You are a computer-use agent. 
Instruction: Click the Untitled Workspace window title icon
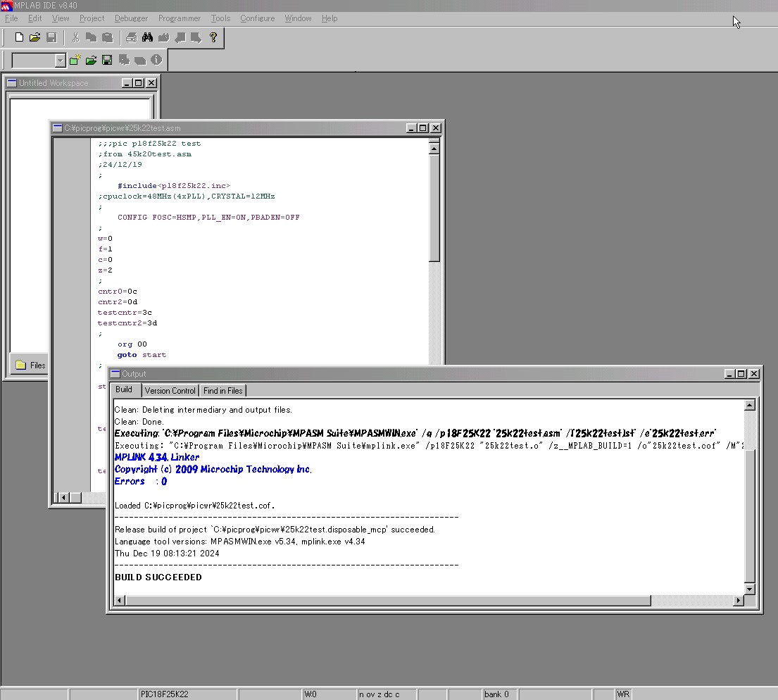12,83
